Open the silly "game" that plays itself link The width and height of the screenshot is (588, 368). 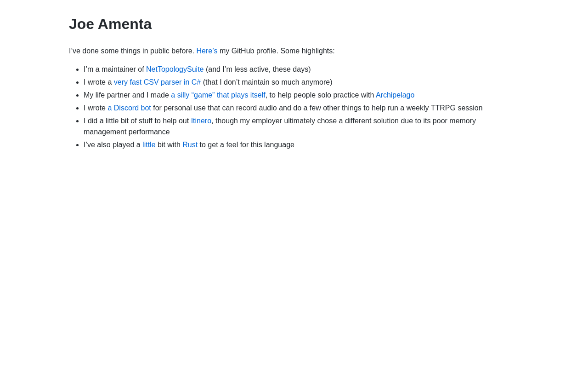218,95
